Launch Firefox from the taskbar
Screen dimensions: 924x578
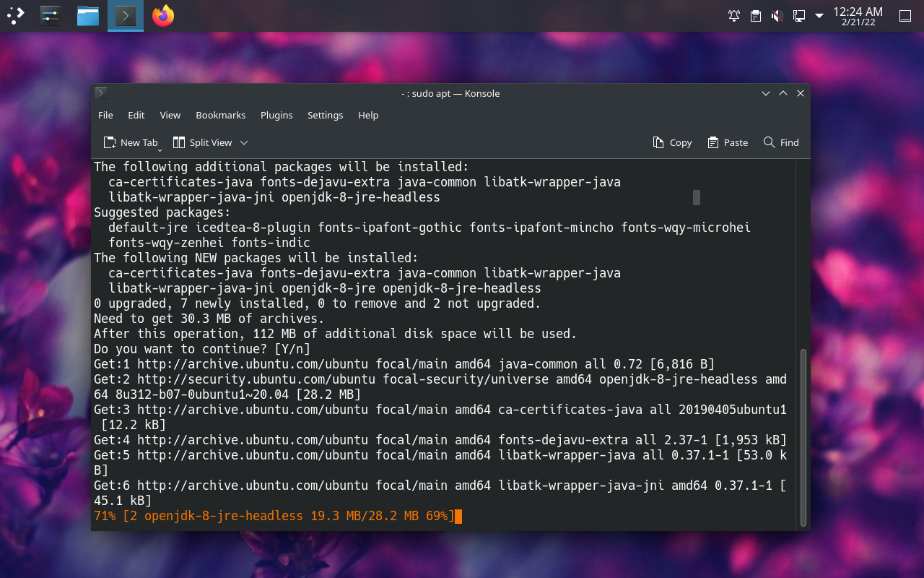pyautogui.click(x=162, y=15)
